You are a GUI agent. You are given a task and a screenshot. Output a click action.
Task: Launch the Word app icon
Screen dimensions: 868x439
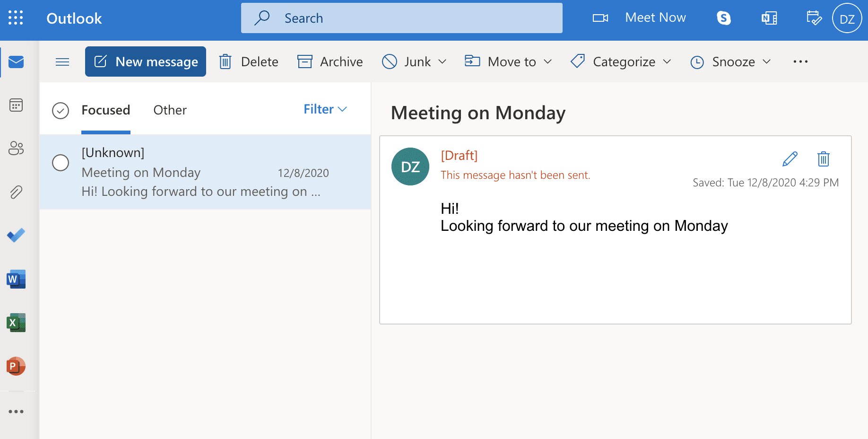click(16, 279)
